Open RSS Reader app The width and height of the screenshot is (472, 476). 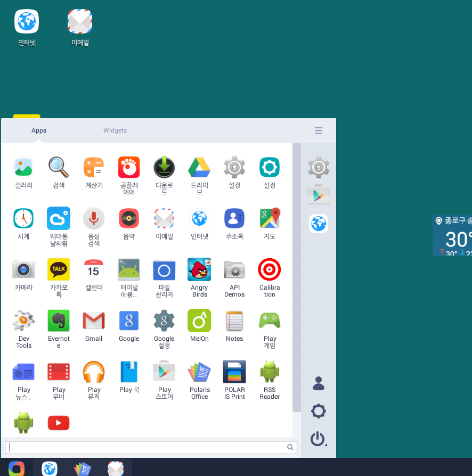pyautogui.click(x=270, y=372)
